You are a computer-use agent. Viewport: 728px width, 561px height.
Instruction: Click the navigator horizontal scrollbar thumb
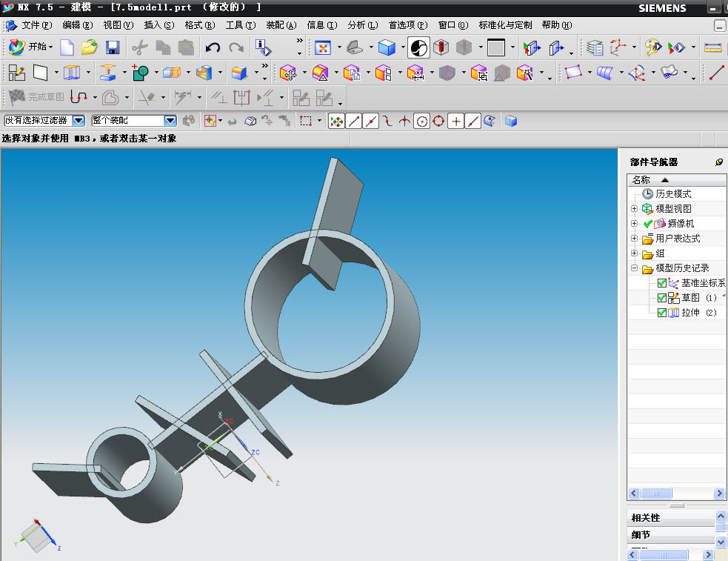[x=656, y=494]
